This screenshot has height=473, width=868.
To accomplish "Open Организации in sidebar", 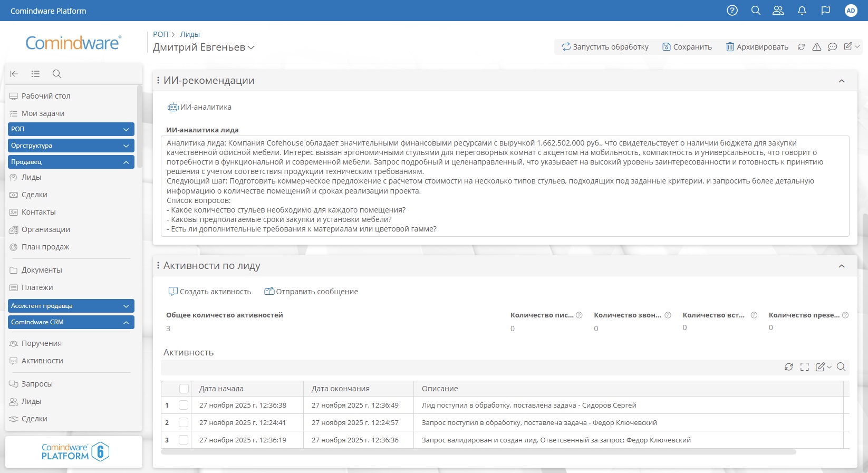I will tap(45, 229).
